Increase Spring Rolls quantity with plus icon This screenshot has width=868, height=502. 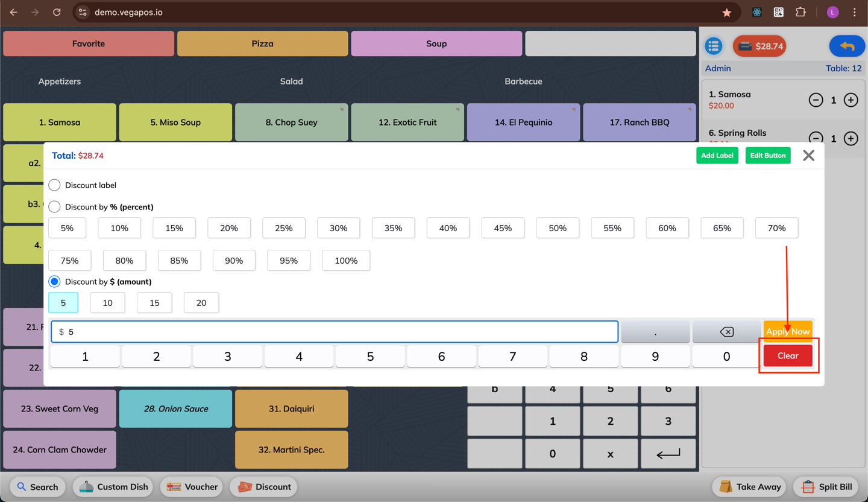851,139
